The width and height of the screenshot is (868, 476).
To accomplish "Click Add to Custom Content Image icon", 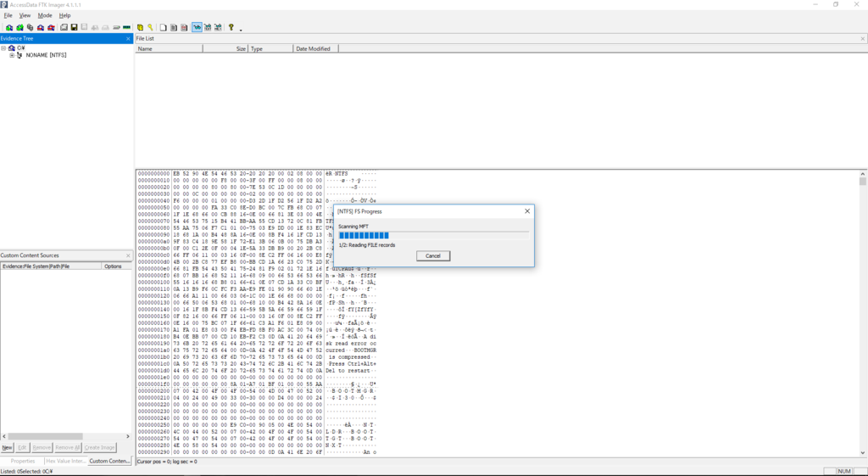I will (x=95, y=27).
